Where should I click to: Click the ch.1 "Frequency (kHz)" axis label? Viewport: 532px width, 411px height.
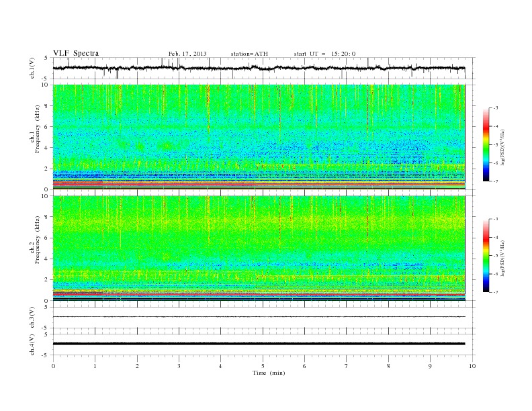(37, 129)
